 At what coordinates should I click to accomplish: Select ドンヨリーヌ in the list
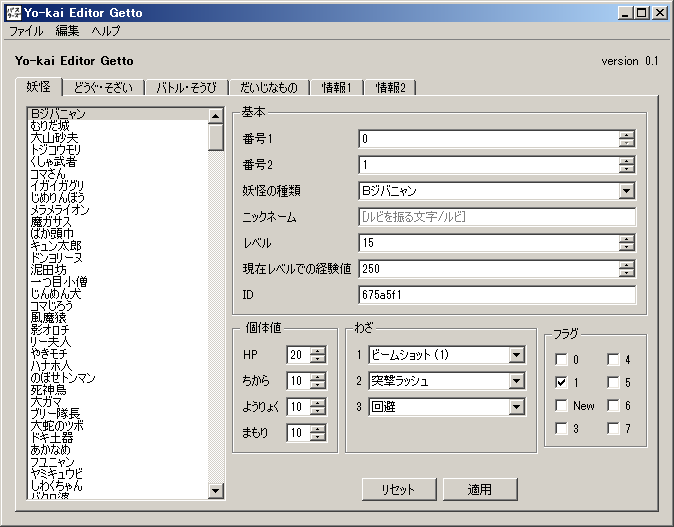click(x=118, y=257)
